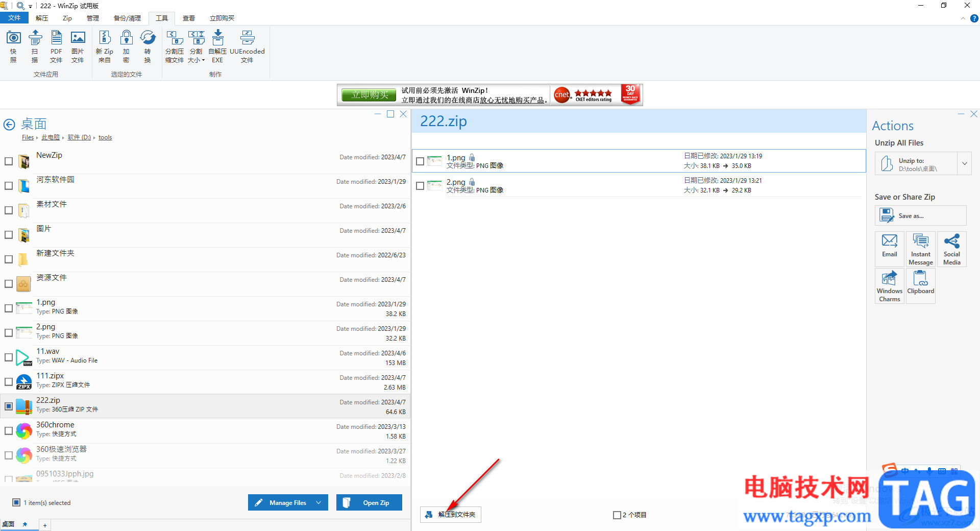Tick the checkbox for 2.png inside 222.zip

420,186
